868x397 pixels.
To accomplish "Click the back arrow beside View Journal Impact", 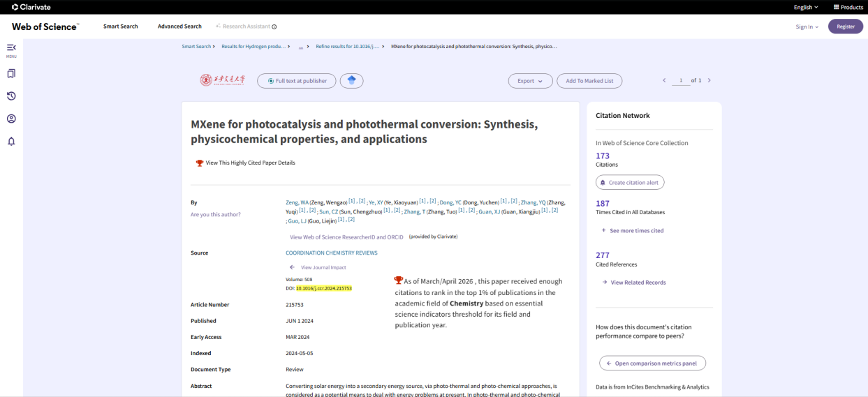I will [292, 267].
